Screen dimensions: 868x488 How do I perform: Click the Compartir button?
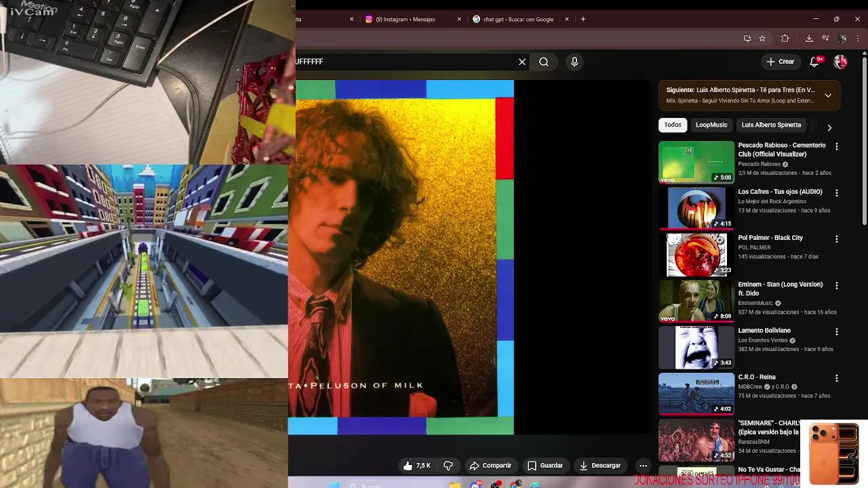(x=490, y=466)
